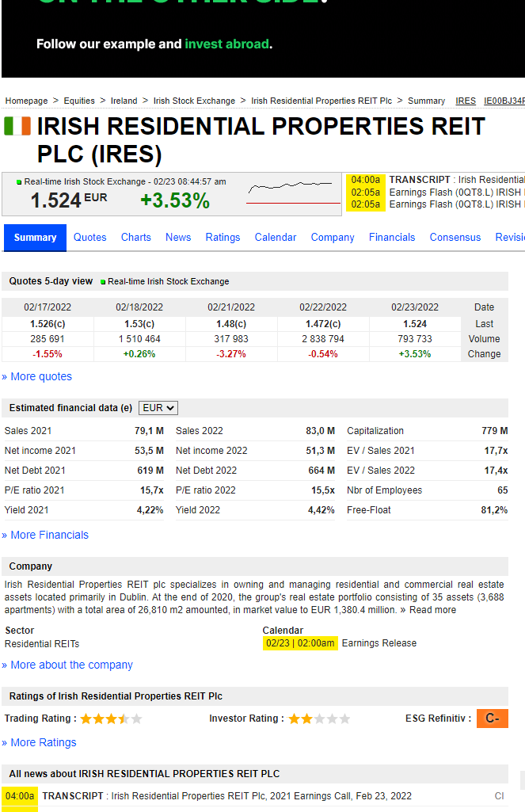Select the 02/17/2022 date cell
The width and height of the screenshot is (525, 812).
click(48, 307)
